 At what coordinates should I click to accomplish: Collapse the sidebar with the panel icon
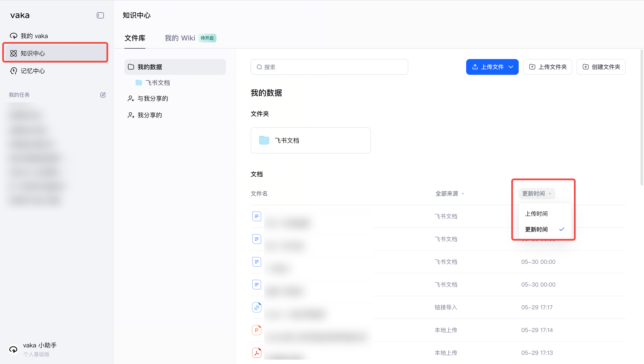(100, 16)
